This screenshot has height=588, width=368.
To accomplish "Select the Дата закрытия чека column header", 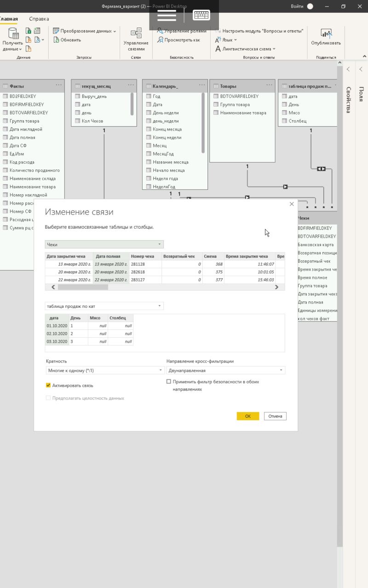I will click(x=69, y=256).
